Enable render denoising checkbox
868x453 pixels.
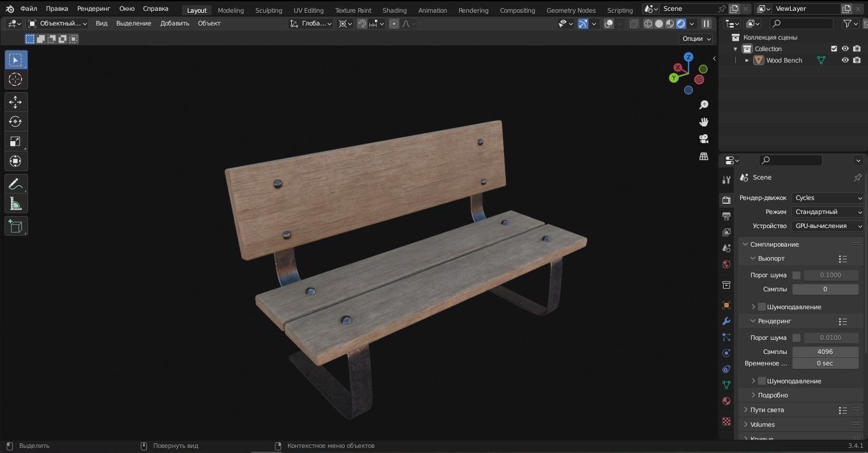click(x=762, y=381)
